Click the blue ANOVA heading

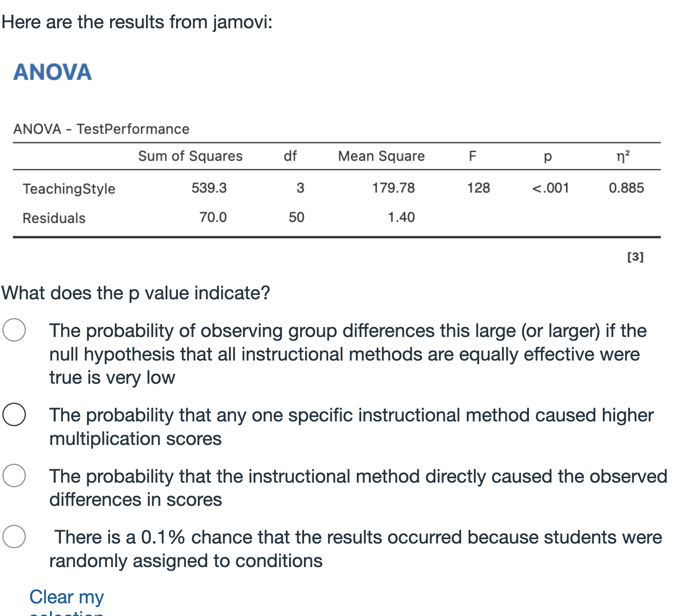coord(53,72)
